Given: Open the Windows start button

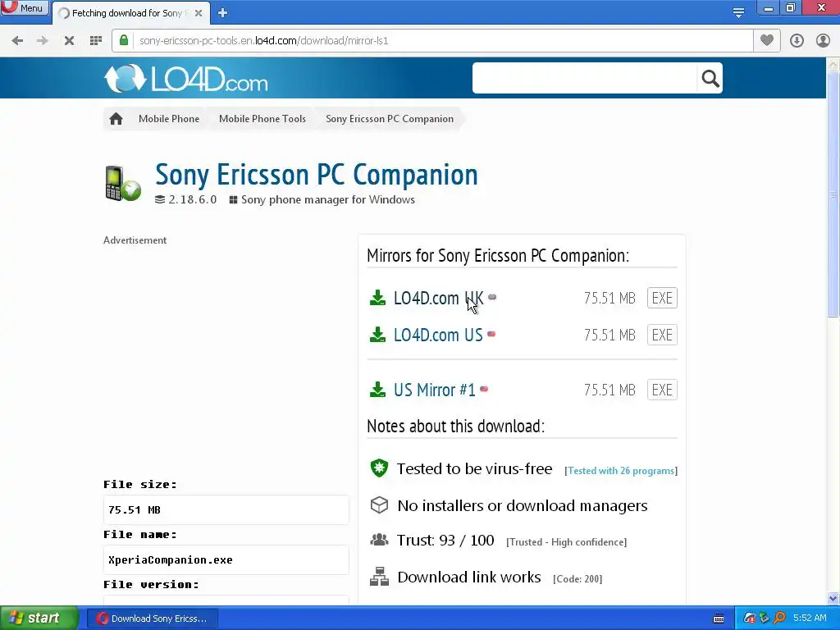Looking at the screenshot, I should coord(39,619).
